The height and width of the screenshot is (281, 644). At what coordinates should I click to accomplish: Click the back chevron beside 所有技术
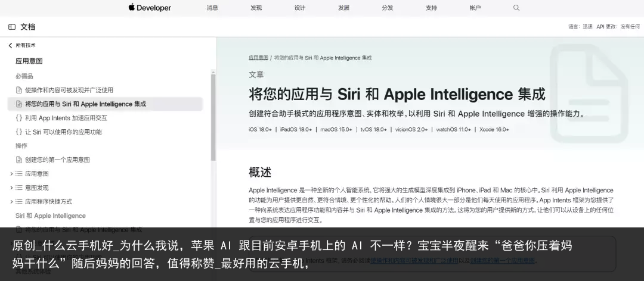[x=10, y=45]
